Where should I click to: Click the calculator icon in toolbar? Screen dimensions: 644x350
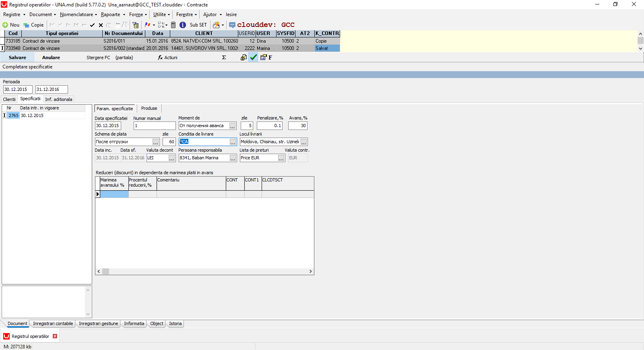[x=173, y=25]
